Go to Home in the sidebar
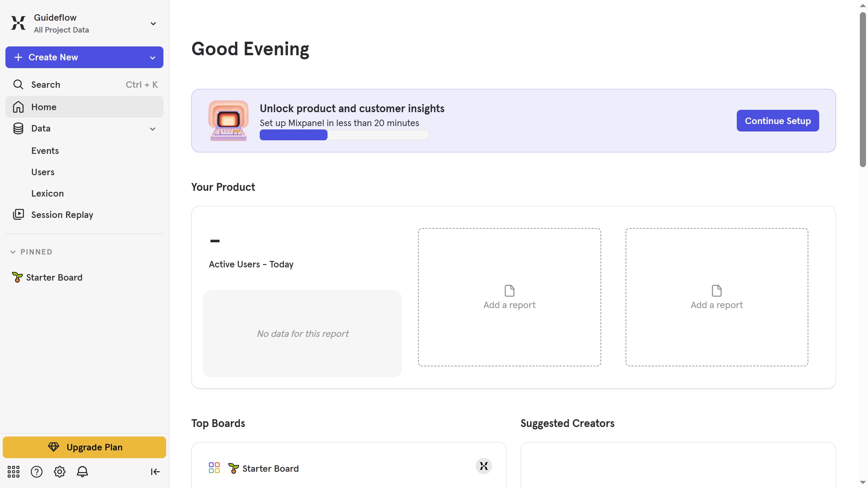868x488 pixels. [84, 107]
